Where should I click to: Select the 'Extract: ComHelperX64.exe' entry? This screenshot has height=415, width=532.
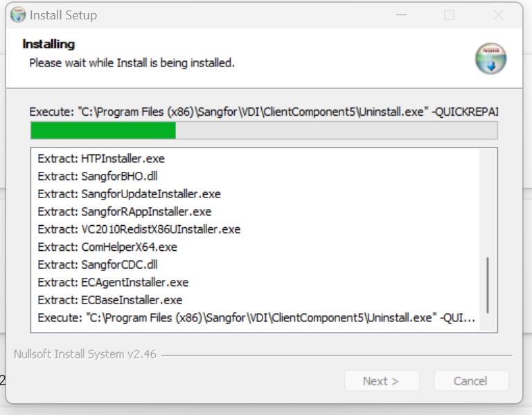click(x=107, y=247)
